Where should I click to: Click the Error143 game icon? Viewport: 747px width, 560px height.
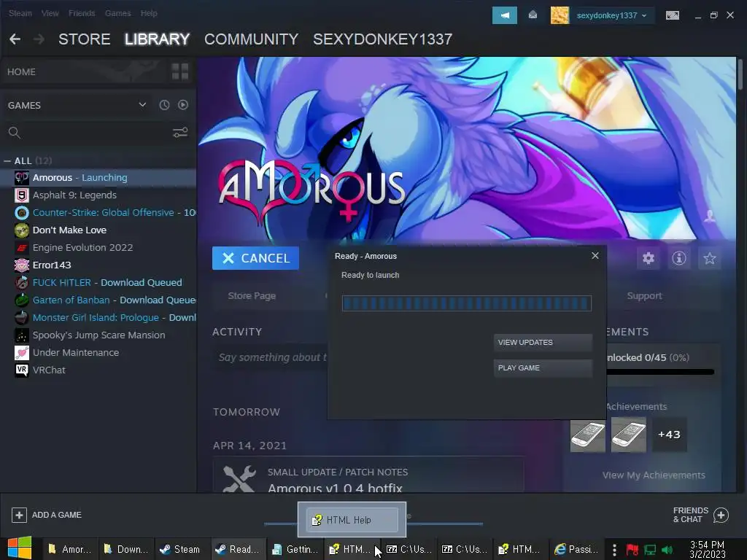21,265
